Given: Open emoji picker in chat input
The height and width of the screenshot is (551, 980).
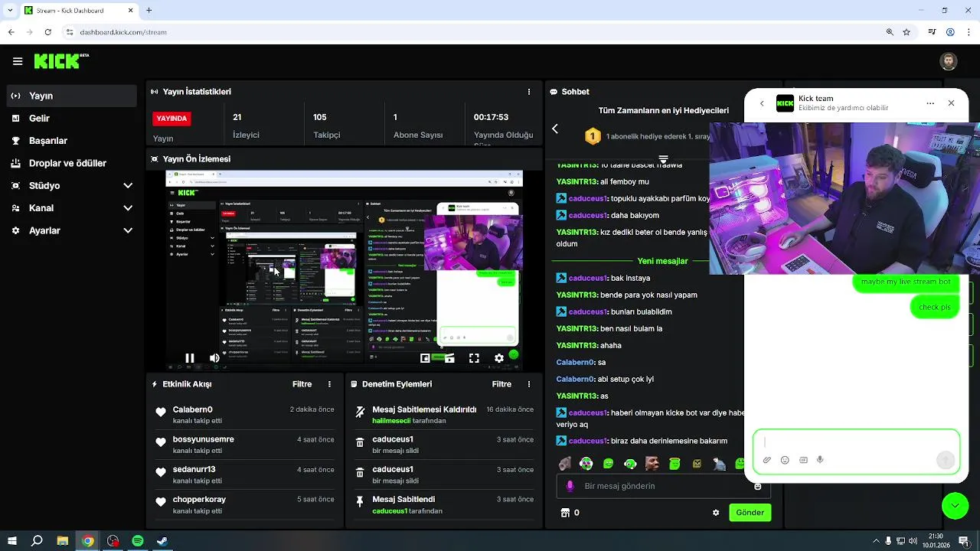Looking at the screenshot, I should pos(758,486).
